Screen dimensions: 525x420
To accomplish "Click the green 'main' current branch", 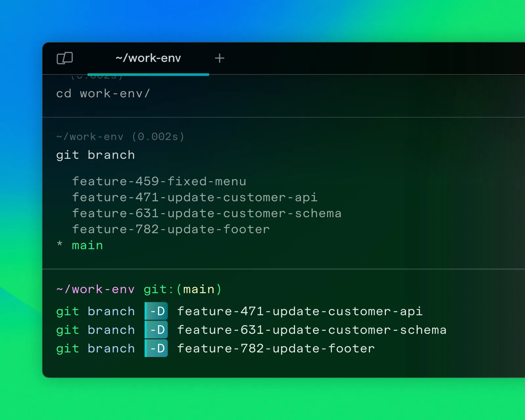I will [87, 245].
